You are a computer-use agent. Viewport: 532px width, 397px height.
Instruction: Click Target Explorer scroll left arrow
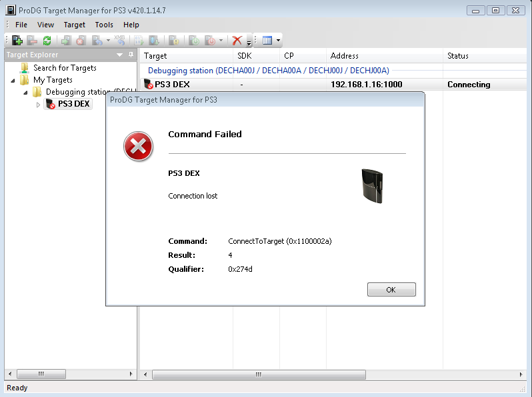[x=10, y=374]
